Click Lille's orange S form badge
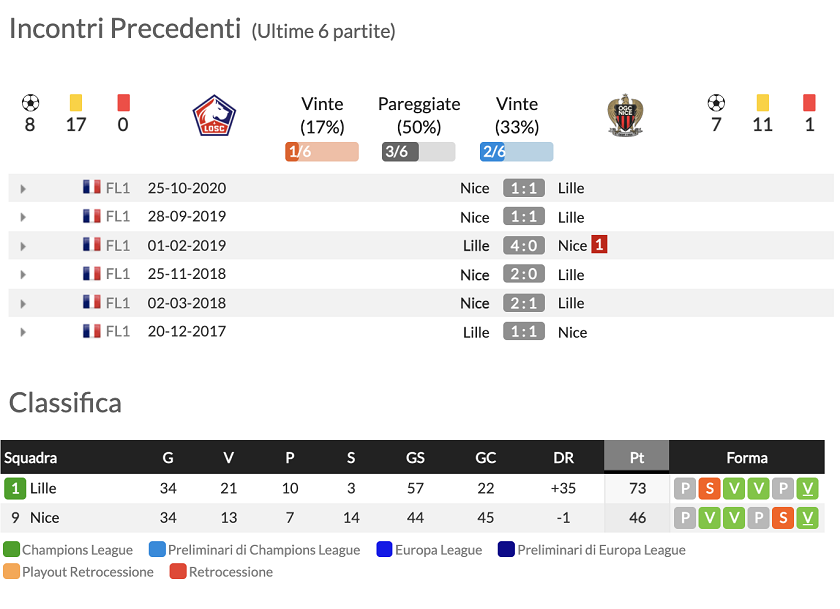 point(709,489)
